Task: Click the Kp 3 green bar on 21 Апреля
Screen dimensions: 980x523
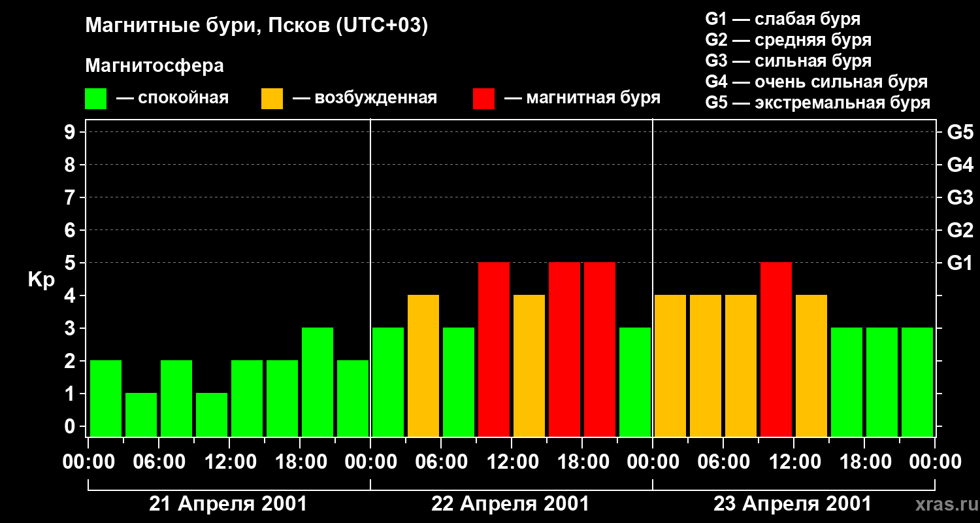Action: pos(318,382)
